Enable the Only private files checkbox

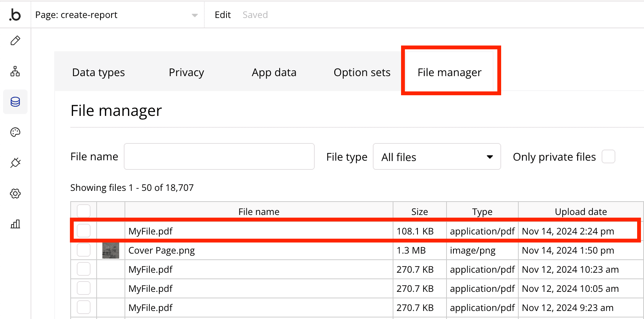(608, 157)
